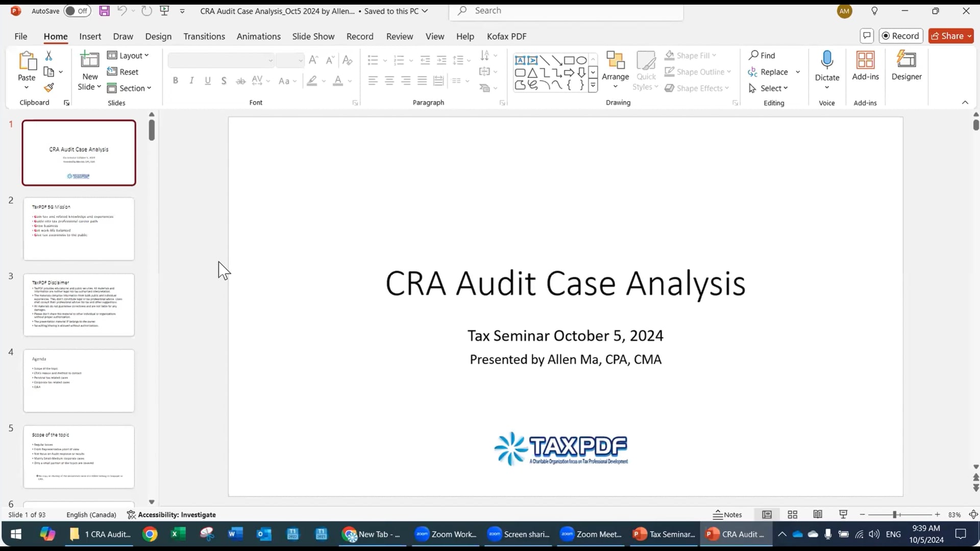Open the Dictate microphone tool
This screenshot has width=980, height=551.
tap(826, 61)
